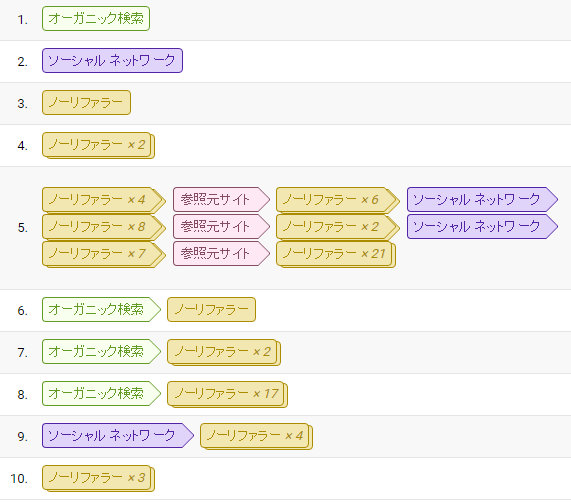
Task: Select the ノーリファラー × 17 tag
Action: pos(227,394)
